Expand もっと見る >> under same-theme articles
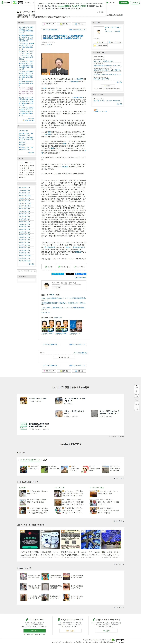This screenshot has width=141, height=644. click(x=45, y=312)
